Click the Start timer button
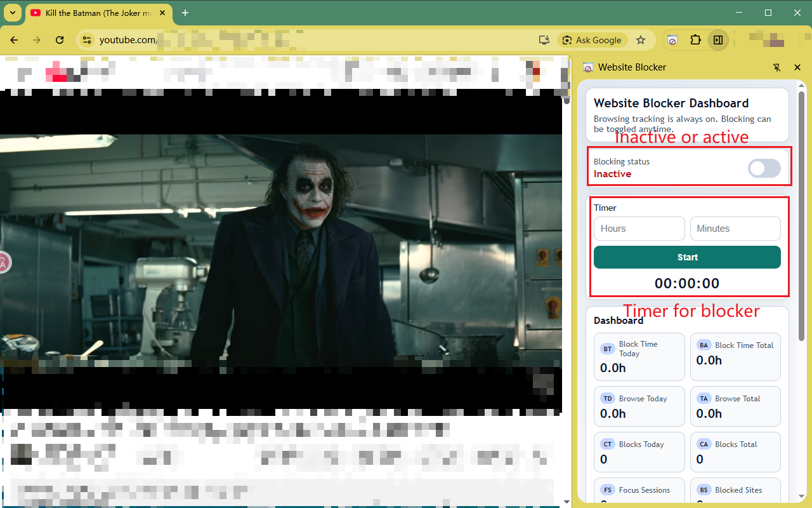 click(x=687, y=257)
